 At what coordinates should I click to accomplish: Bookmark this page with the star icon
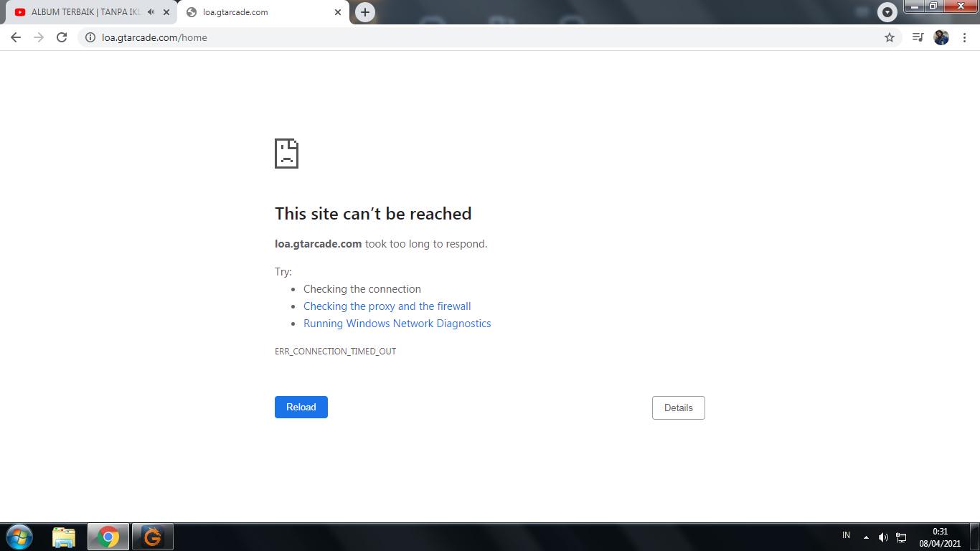click(890, 37)
